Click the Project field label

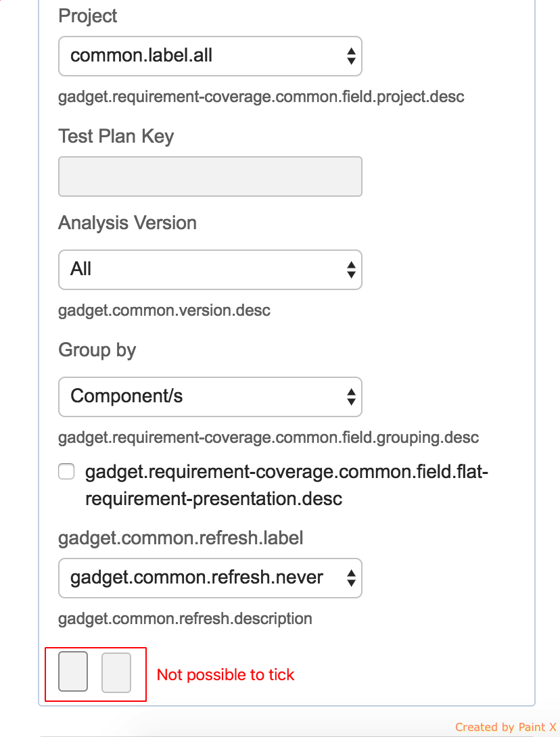[x=88, y=16]
